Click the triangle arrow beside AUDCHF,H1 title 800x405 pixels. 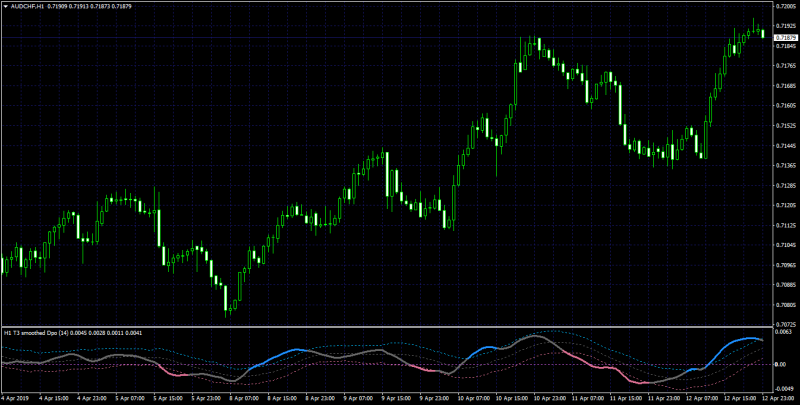pos(6,6)
